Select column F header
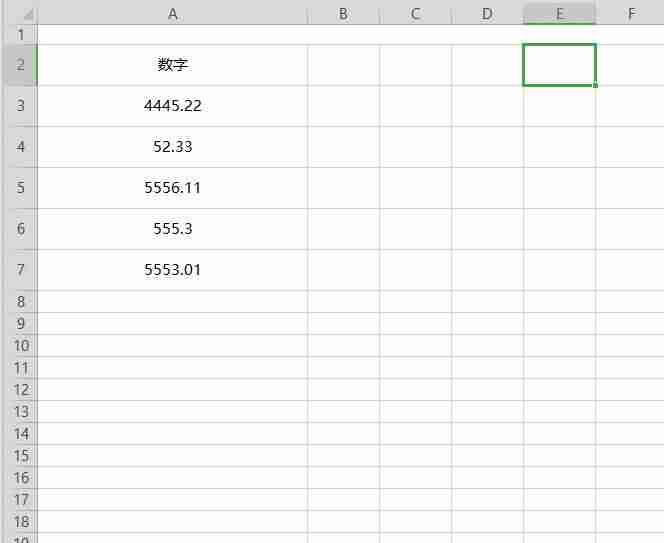Image resolution: width=664 pixels, height=543 pixels. coord(631,14)
